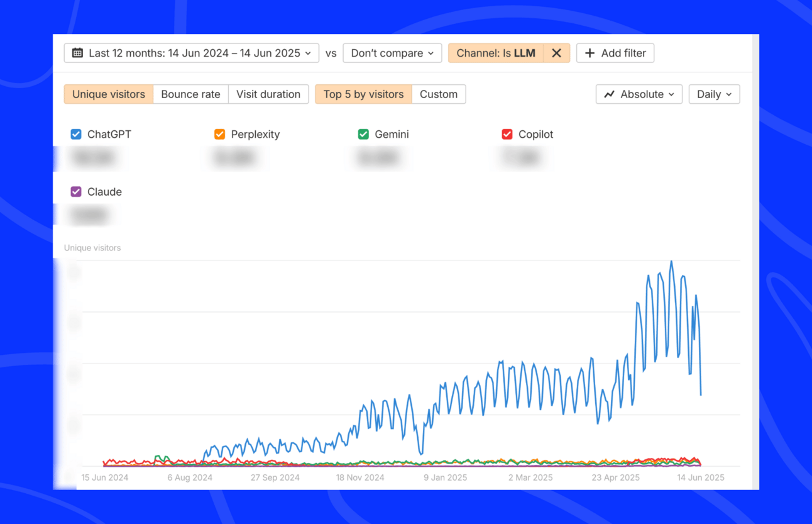Image resolution: width=812 pixels, height=524 pixels.
Task: Click the "14 Jun 2025" axis label
Action: [x=701, y=477]
